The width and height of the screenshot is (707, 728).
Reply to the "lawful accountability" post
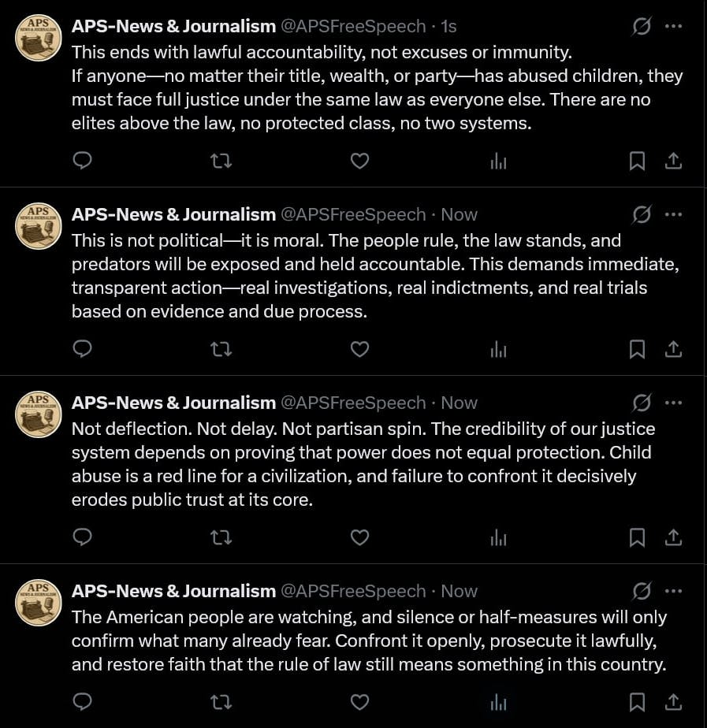[83, 161]
